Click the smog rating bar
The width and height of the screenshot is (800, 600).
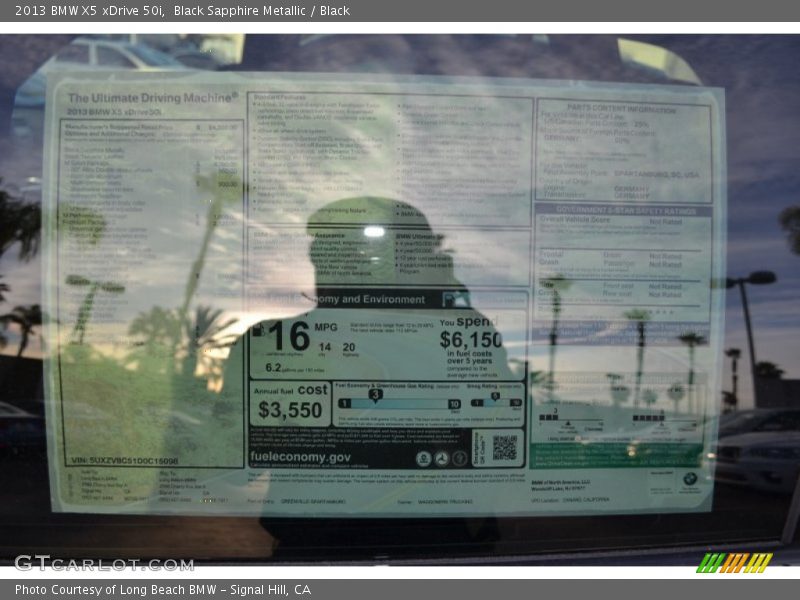tap(496, 403)
